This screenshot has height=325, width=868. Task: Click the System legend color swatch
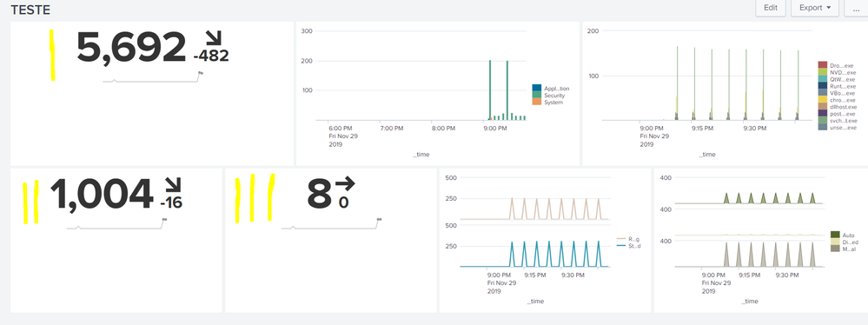(x=536, y=102)
